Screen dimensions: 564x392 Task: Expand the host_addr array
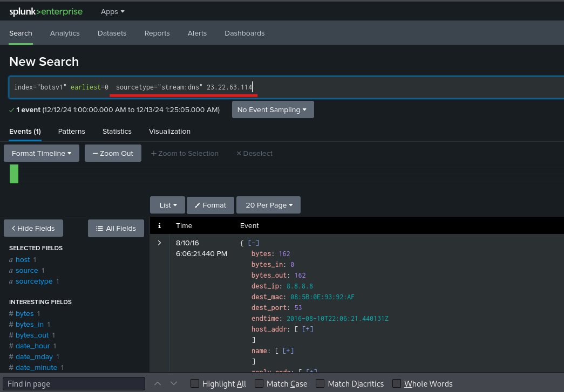pos(308,329)
